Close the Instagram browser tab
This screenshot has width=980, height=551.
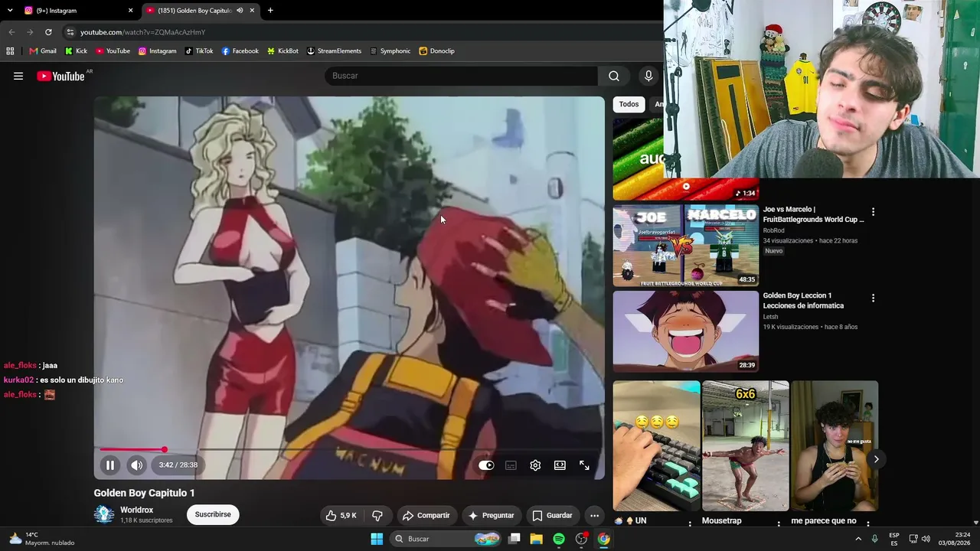tap(130, 11)
